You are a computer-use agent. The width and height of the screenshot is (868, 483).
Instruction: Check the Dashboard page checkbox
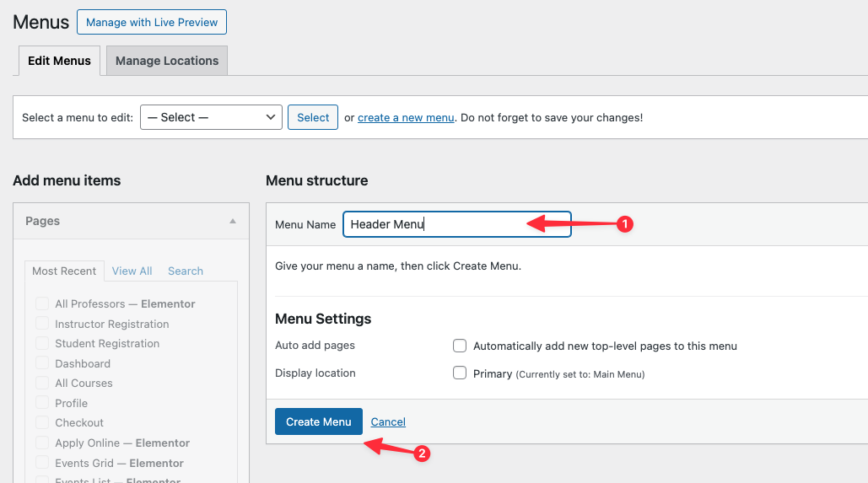click(x=42, y=363)
